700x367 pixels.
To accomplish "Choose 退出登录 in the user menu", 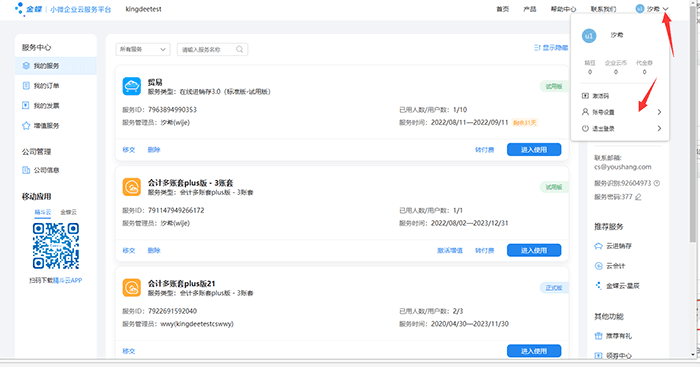I will click(x=621, y=129).
